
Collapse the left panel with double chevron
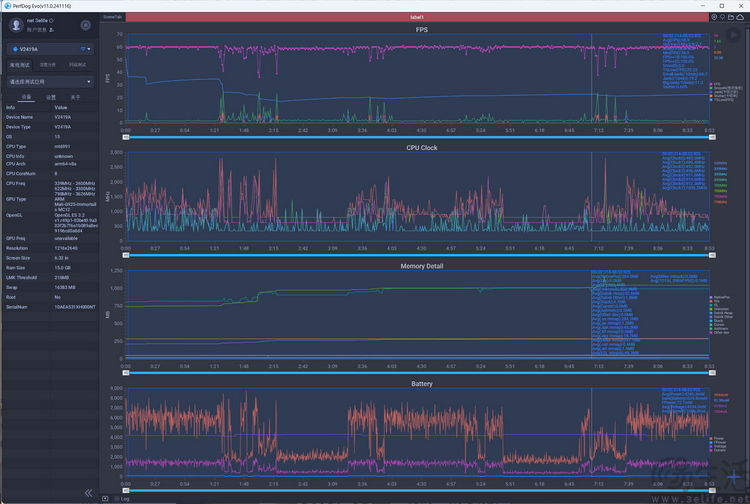tap(88, 493)
